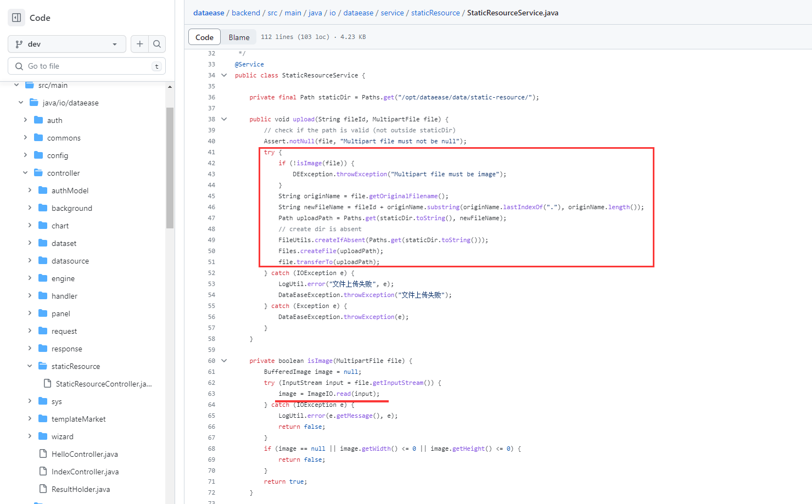Click the commons folder icon
Screen dimensions: 812x504
38,138
